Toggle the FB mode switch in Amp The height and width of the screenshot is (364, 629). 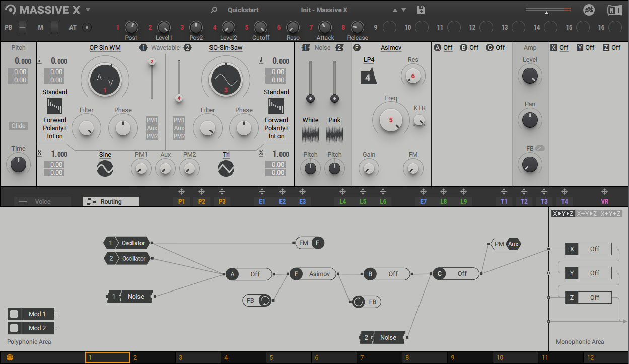[540, 148]
